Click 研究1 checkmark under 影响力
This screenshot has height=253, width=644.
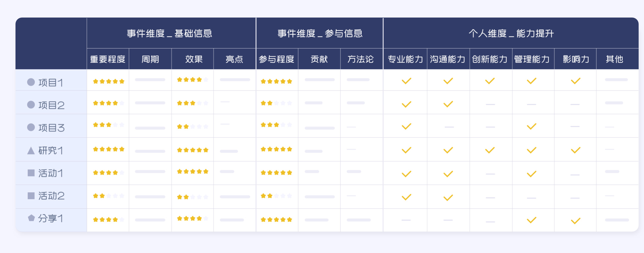click(x=575, y=150)
